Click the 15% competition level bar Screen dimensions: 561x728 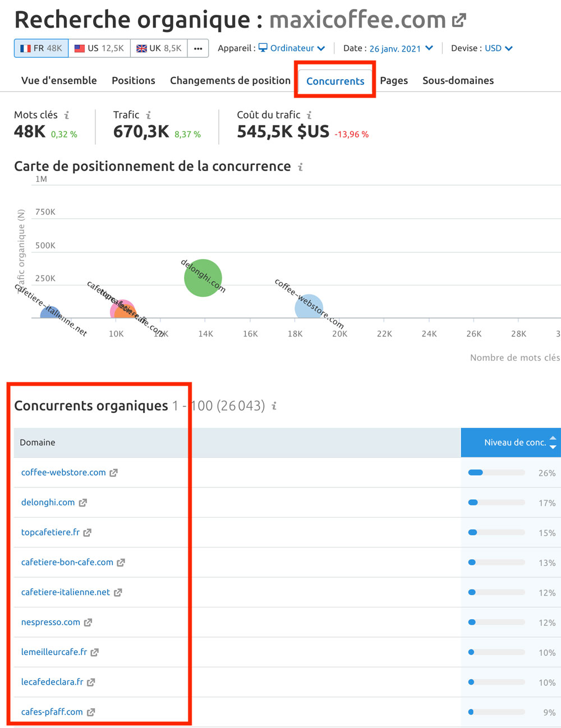(496, 532)
